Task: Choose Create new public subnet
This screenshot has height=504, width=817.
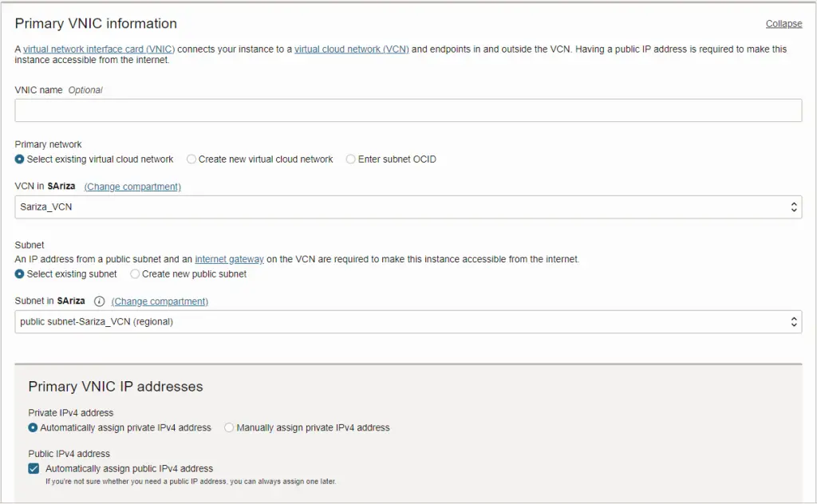Action: 134,274
